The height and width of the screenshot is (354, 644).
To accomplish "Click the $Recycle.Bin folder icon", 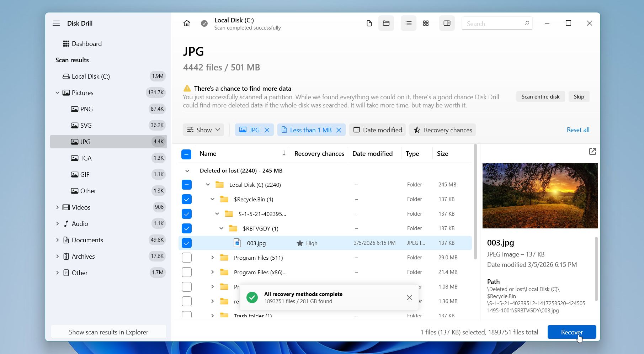I will [x=224, y=199].
